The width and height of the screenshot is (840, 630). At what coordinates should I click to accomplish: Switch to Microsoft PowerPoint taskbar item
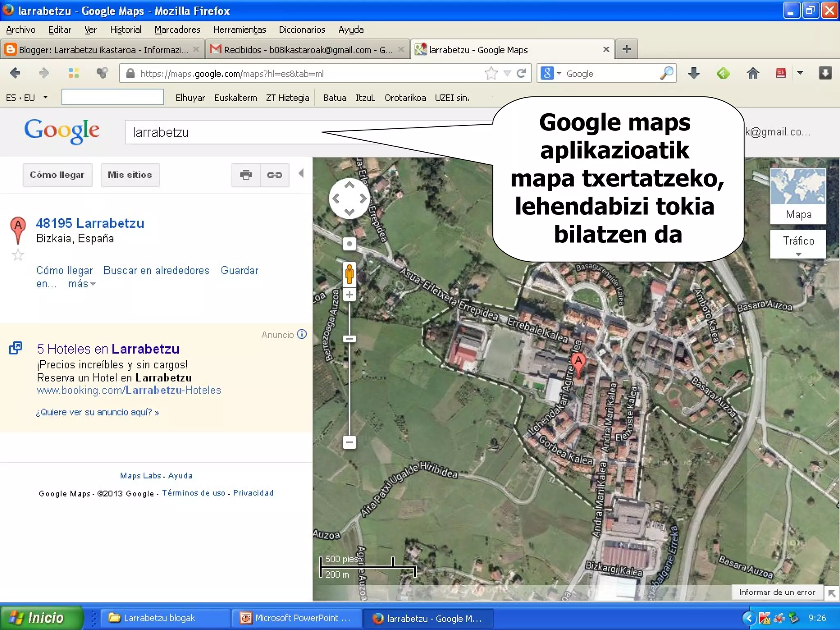pos(296,618)
